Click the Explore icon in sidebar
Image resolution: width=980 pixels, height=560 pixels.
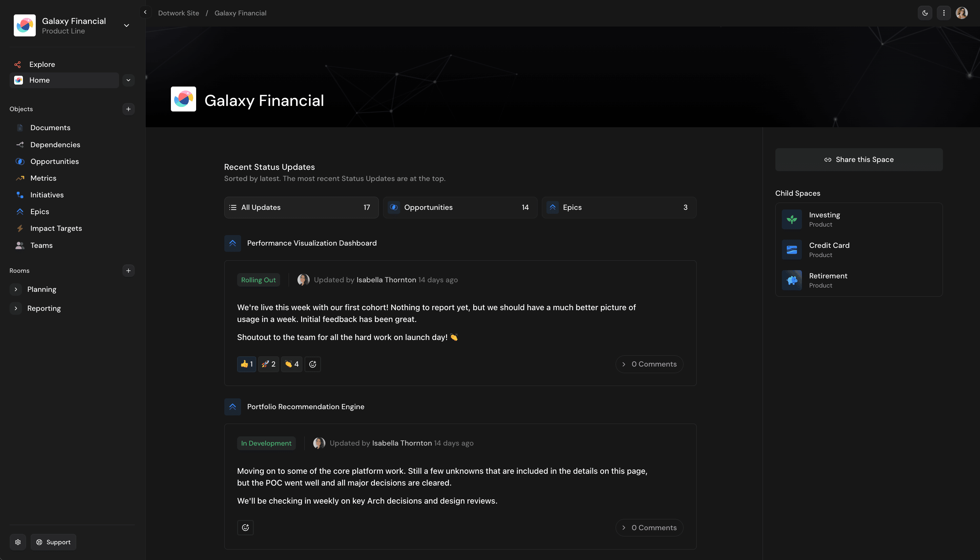[18, 64]
